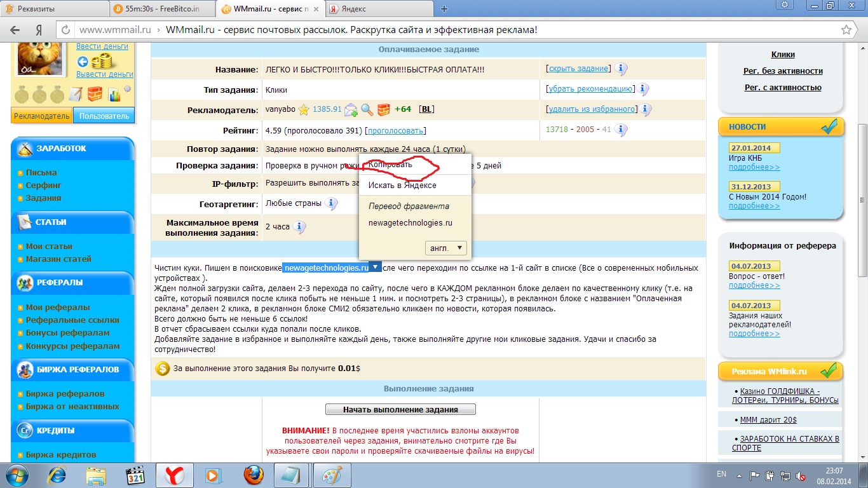Screen dimensions: 868x488
Task: Click info bubble beside 2 часа
Action: coord(299,227)
